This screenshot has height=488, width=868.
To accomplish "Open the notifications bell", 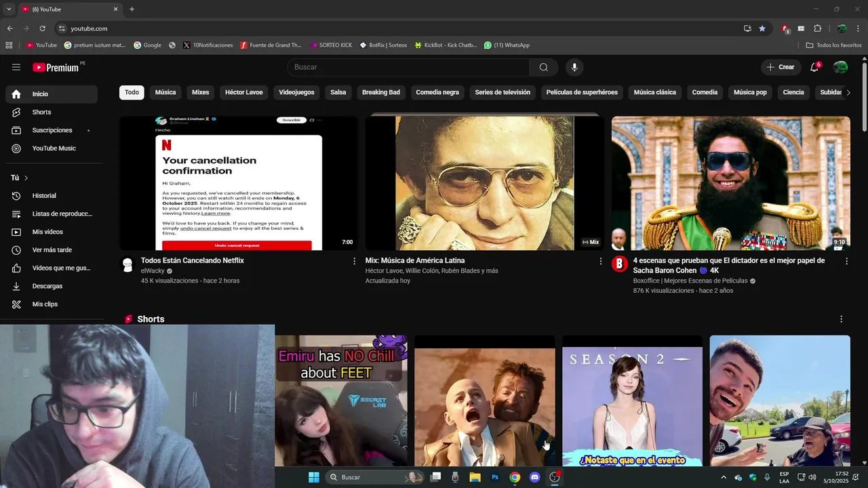I will point(815,67).
